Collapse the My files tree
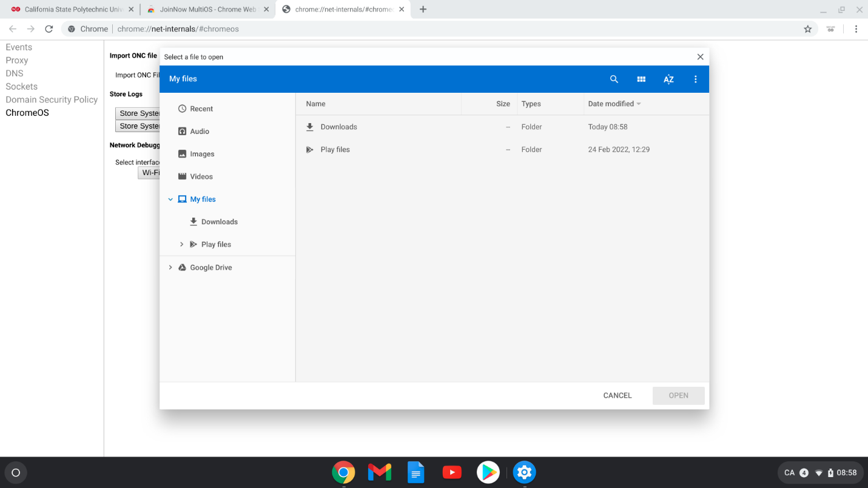 click(x=170, y=199)
